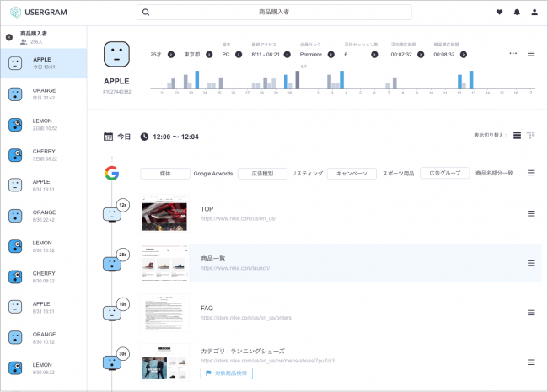
Task: Click the 商品購入者 search field
Action: (x=274, y=13)
